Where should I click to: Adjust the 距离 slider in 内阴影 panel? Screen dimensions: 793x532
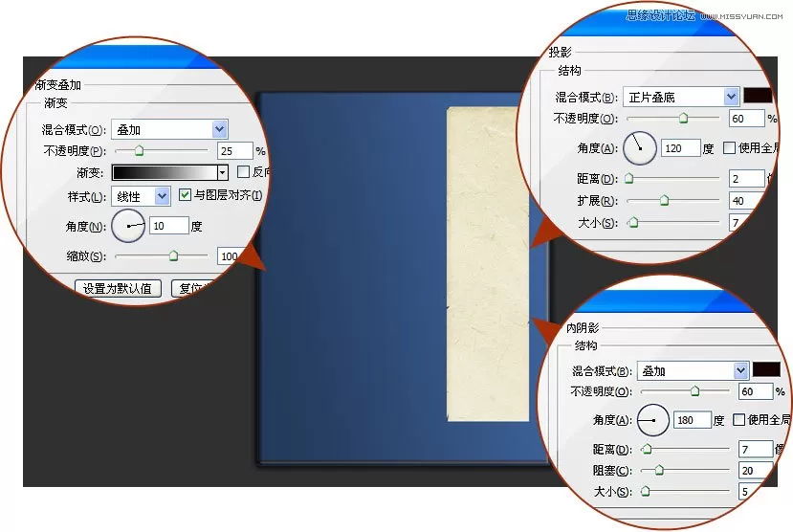(x=647, y=449)
